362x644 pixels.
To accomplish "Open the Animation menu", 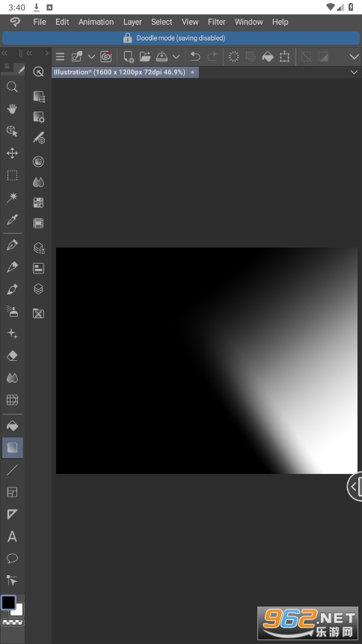I will point(96,22).
